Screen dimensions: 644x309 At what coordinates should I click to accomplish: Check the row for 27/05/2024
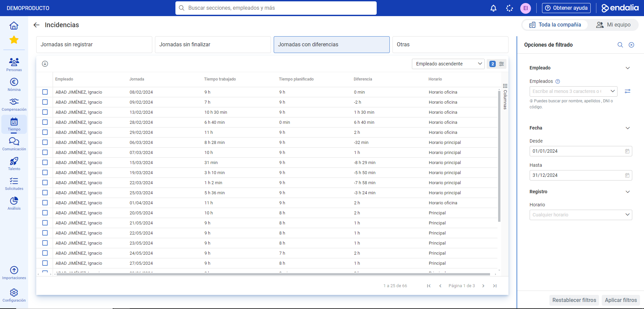coord(45,263)
